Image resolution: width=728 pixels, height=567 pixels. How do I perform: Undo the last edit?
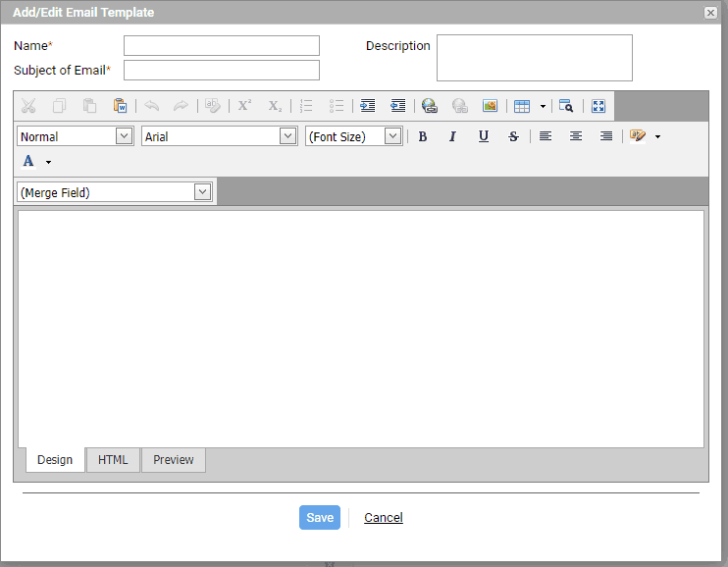(151, 106)
